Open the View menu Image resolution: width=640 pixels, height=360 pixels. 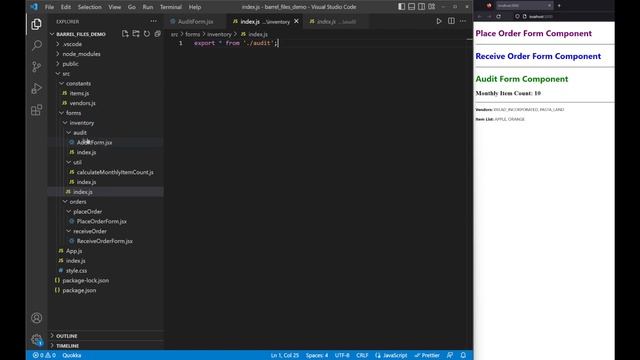tap(115, 7)
